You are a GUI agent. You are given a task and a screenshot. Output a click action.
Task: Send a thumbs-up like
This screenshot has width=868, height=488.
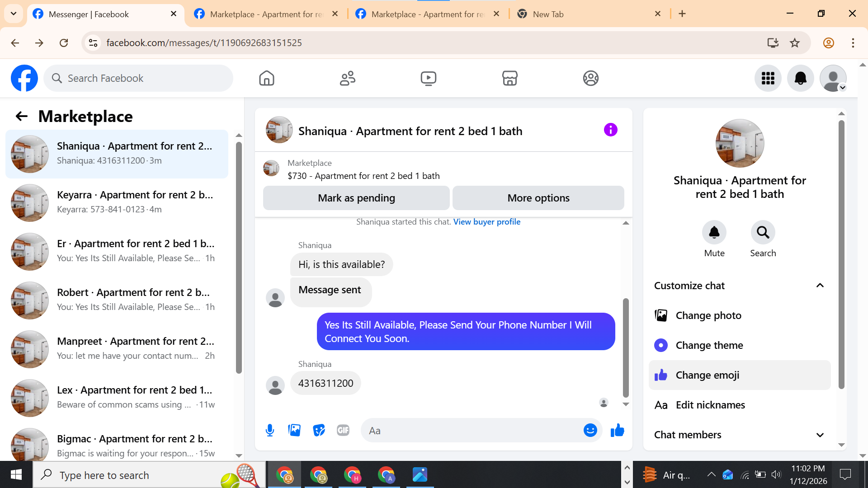pyautogui.click(x=617, y=430)
